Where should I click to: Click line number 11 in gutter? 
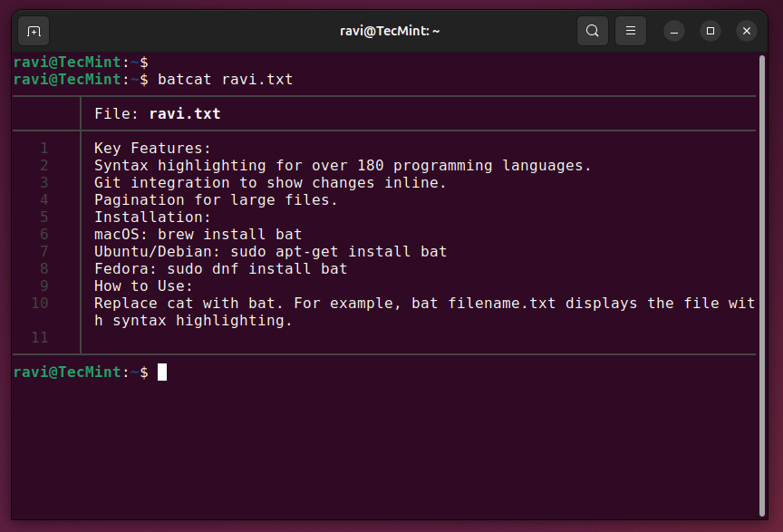[40, 338]
